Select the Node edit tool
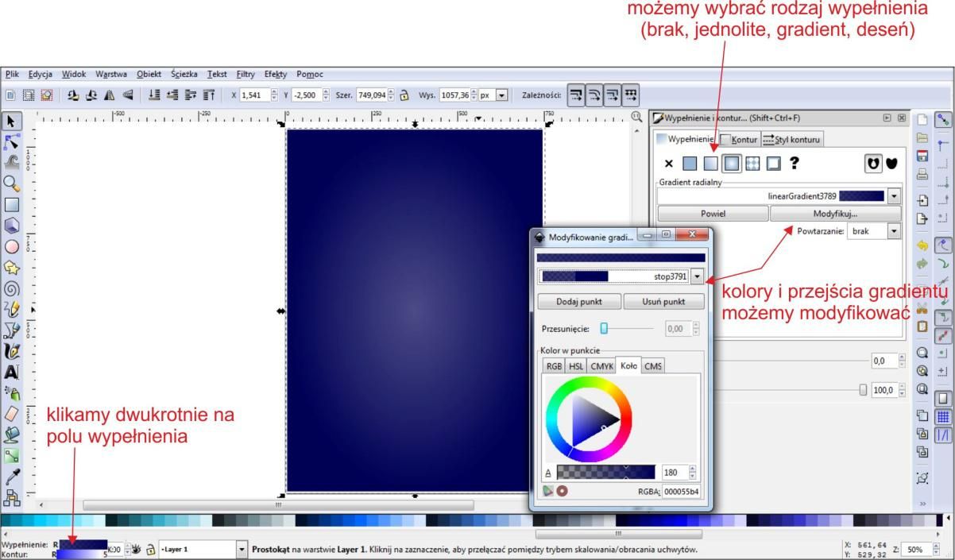 [12, 142]
